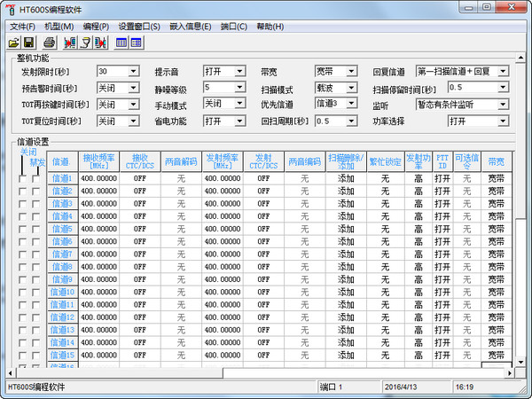Tick the 关闭 checkbox for 信道10
Screen dimensions: 532x399
click(x=22, y=293)
